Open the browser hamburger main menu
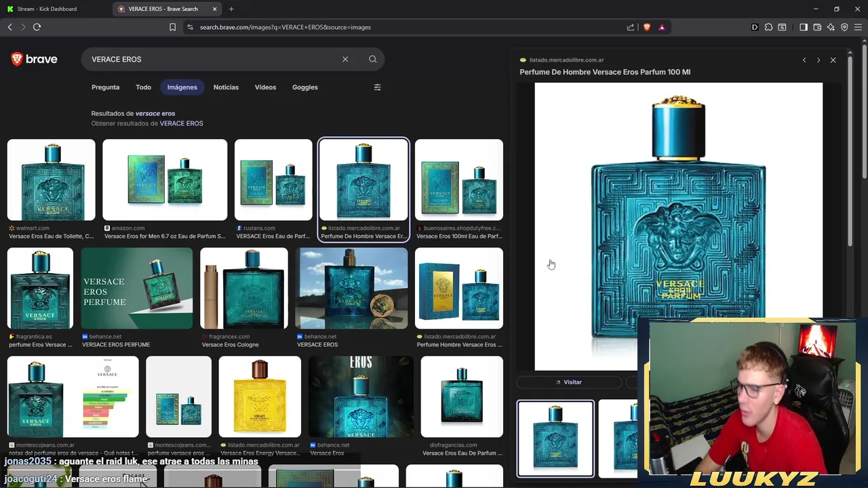Screen dimensions: 868x488 [x=858, y=27]
